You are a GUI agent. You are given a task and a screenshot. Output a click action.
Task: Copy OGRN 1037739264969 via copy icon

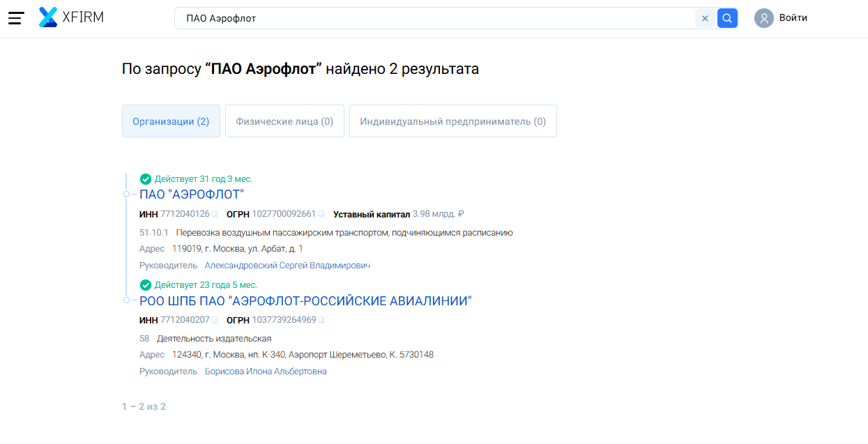(321, 321)
